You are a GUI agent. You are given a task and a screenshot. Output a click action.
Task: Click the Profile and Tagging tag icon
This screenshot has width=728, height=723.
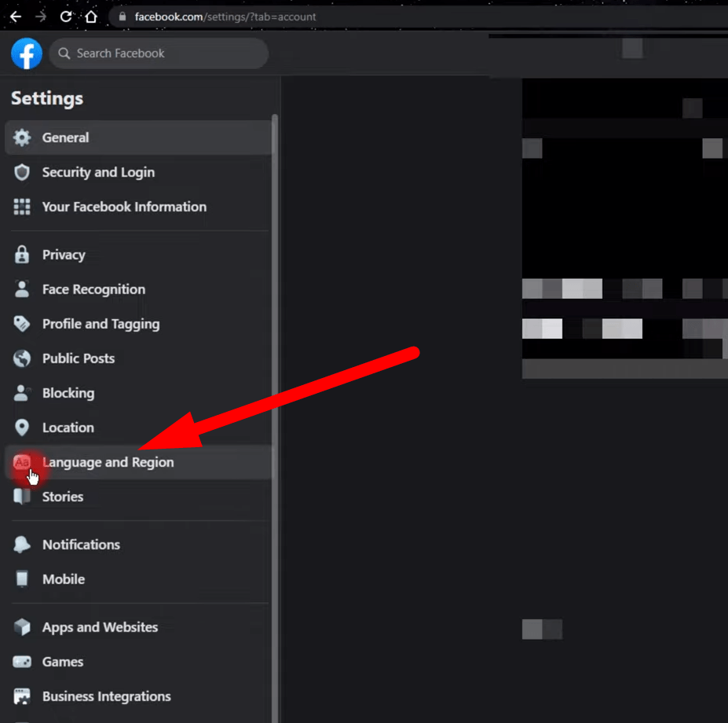[22, 324]
